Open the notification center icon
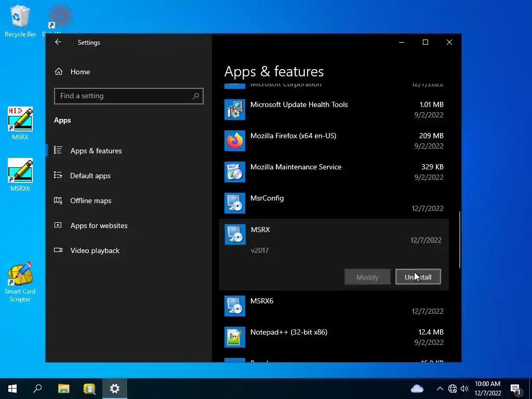The image size is (532, 399). click(515, 389)
